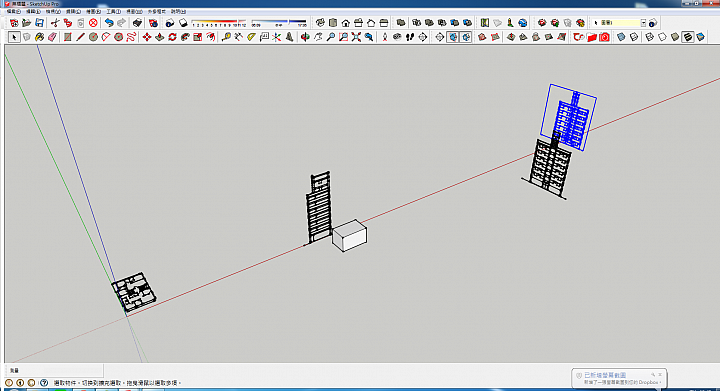
Task: Choose the Paint Bucket tool
Action: coord(40,37)
